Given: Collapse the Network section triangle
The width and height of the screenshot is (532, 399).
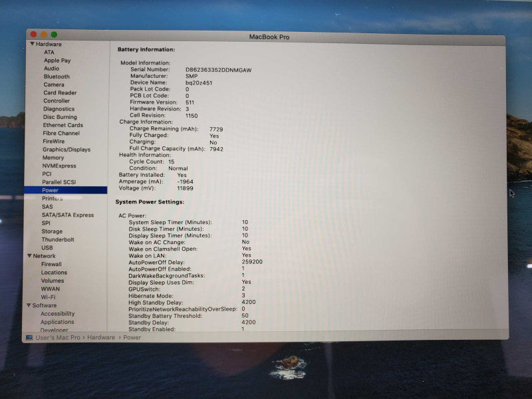Looking at the screenshot, I should pos(29,255).
